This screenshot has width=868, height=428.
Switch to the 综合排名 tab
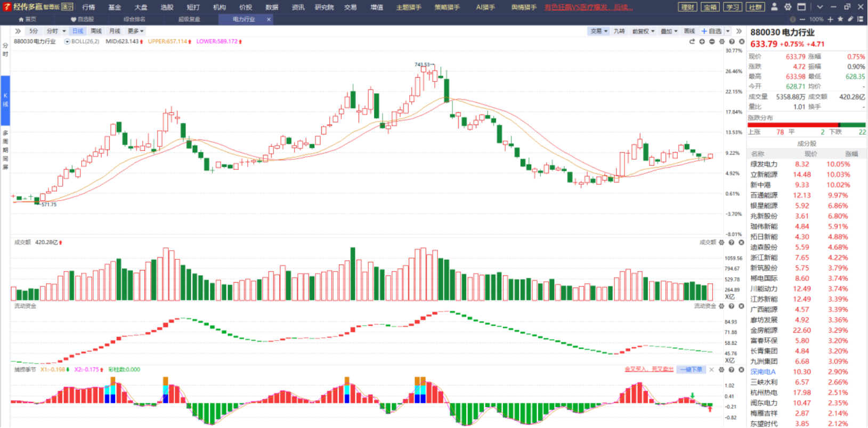tap(134, 19)
